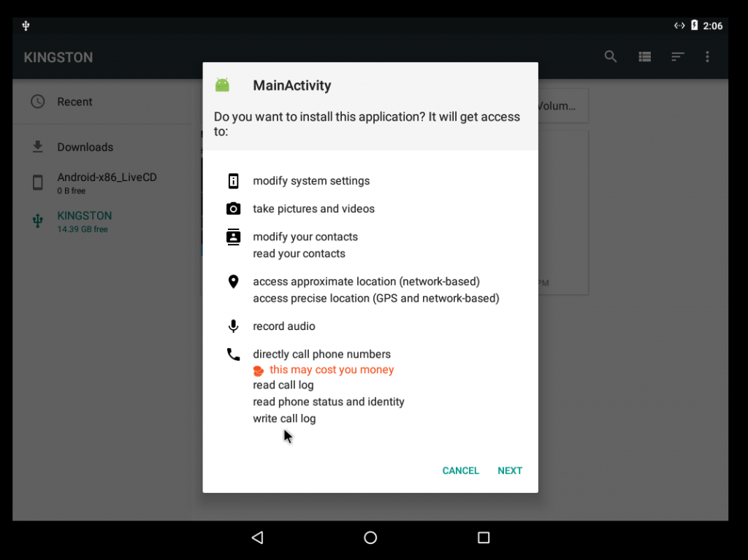Click the microphone record audio icon
Screen dimensions: 748x560
tap(233, 326)
